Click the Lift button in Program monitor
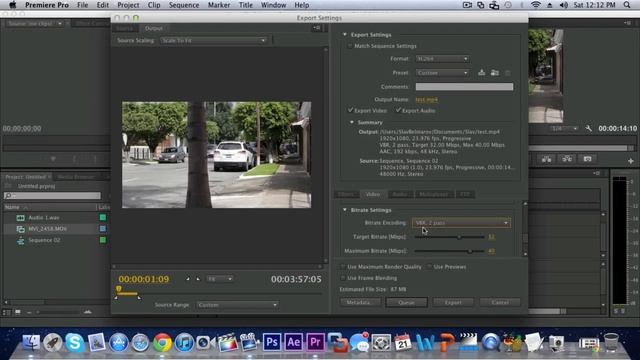The width and height of the screenshot is (640, 360). click(x=546, y=159)
